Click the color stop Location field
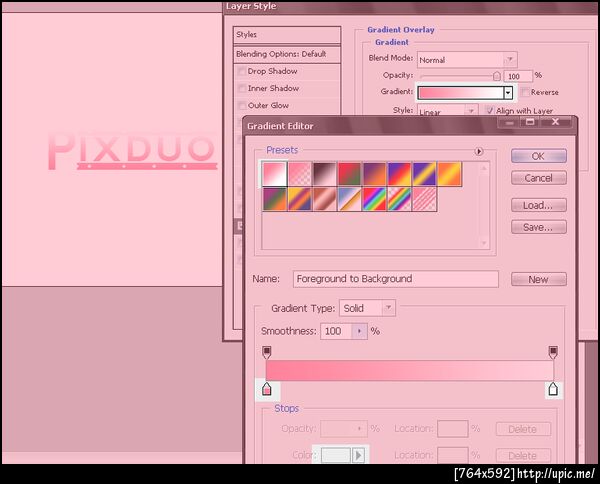This screenshot has width=600, height=484. point(453,455)
